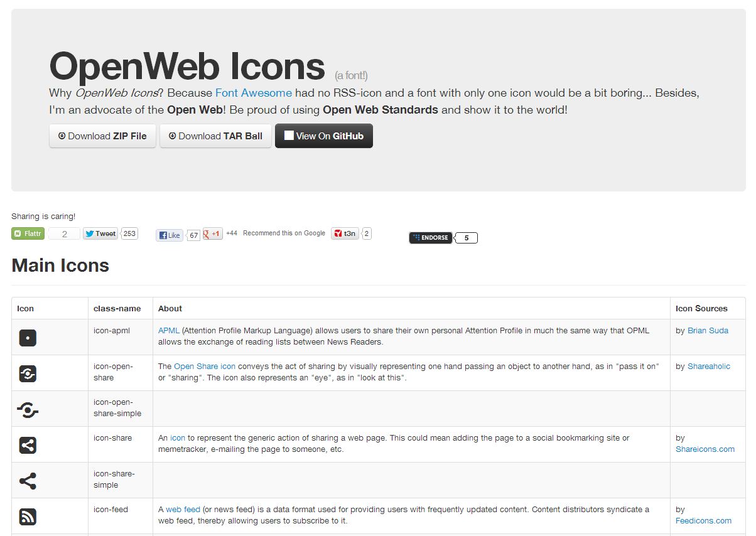Open View On GitHub button
Screen dimensions: 756x536
pyautogui.click(x=324, y=136)
